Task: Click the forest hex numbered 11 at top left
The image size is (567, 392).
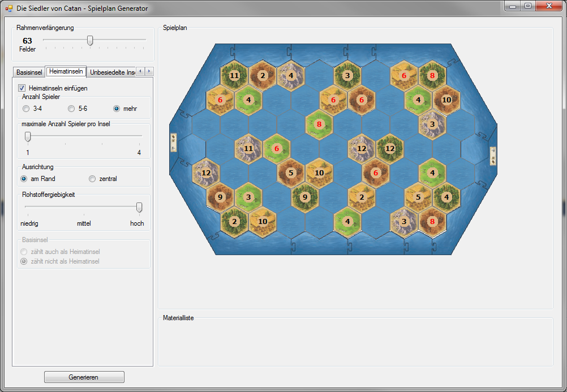Action: click(x=234, y=75)
